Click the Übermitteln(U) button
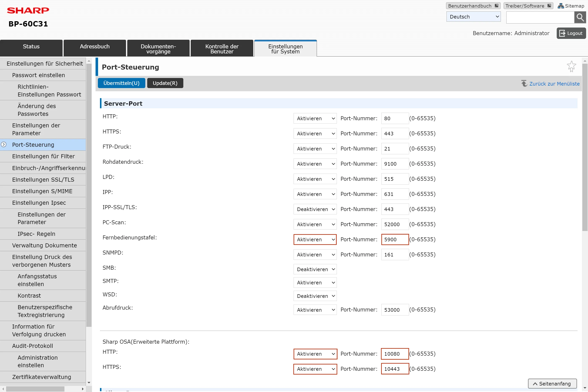Screen dimensions: 588x392 [x=121, y=83]
